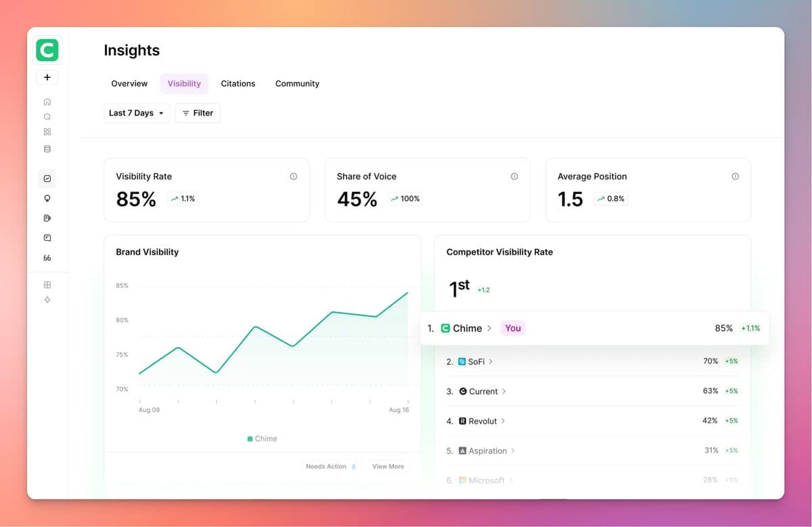Toggle the Filter control
Image resolution: width=812 pixels, height=527 pixels.
[197, 113]
